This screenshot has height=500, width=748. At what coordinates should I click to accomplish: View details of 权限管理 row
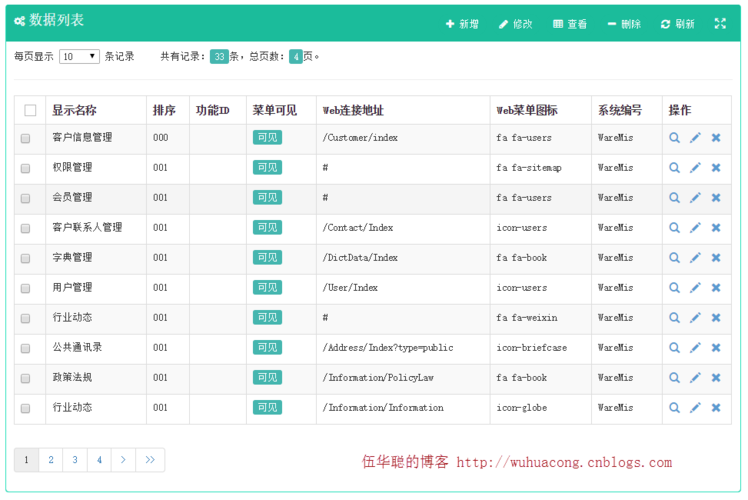674,168
